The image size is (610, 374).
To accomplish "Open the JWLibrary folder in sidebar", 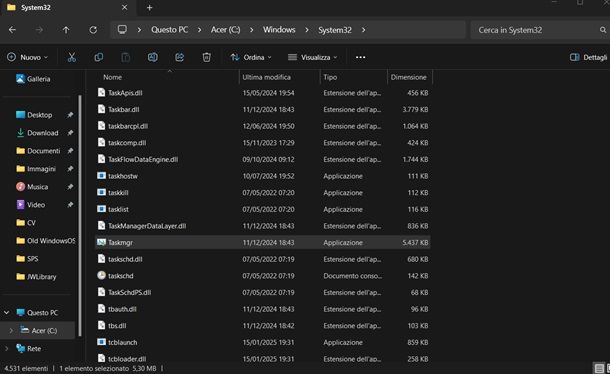I will click(x=36, y=277).
